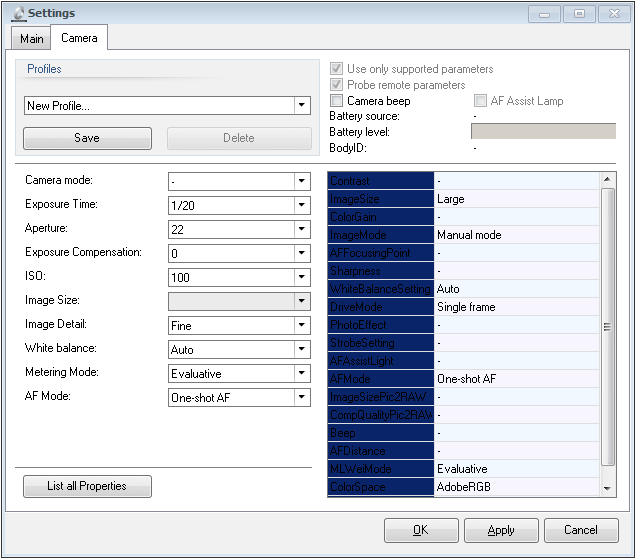636x559 pixels.
Task: Click the Battery level progress bar
Action: 543,131
